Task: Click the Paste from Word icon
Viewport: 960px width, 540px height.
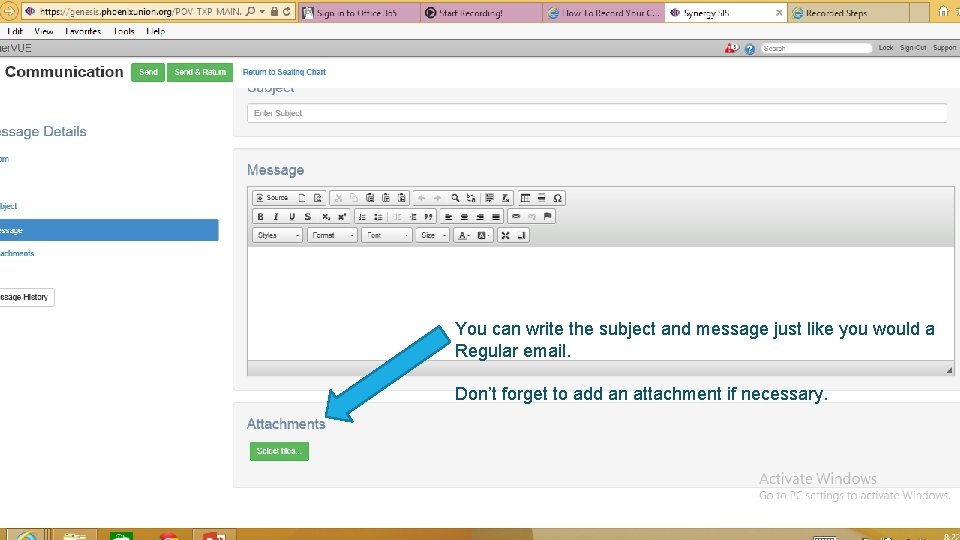Action: pyautogui.click(x=402, y=198)
